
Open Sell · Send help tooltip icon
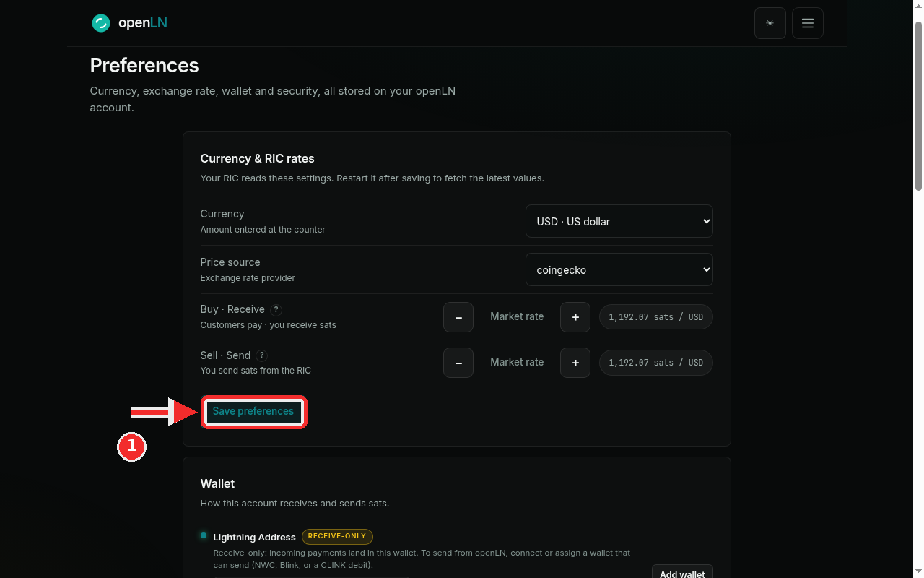tap(262, 355)
